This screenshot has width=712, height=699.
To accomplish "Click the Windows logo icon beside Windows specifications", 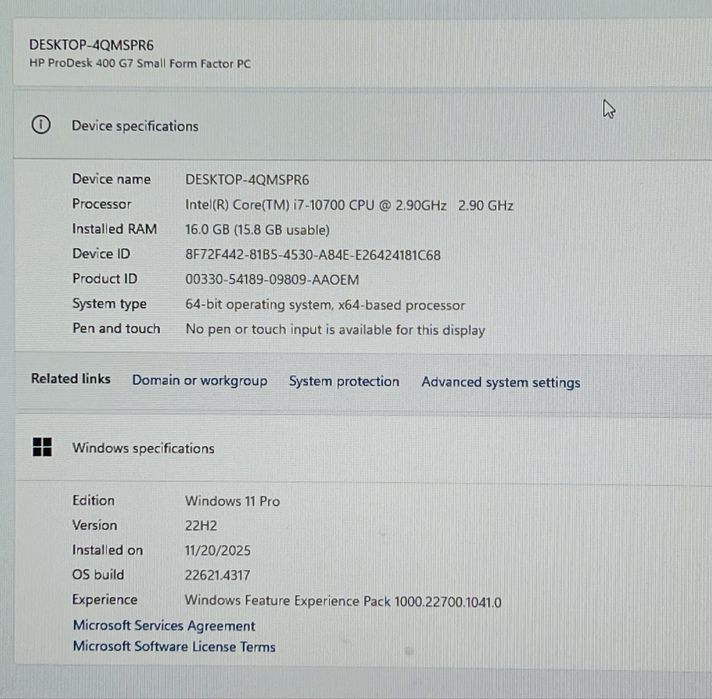I will point(42,447).
